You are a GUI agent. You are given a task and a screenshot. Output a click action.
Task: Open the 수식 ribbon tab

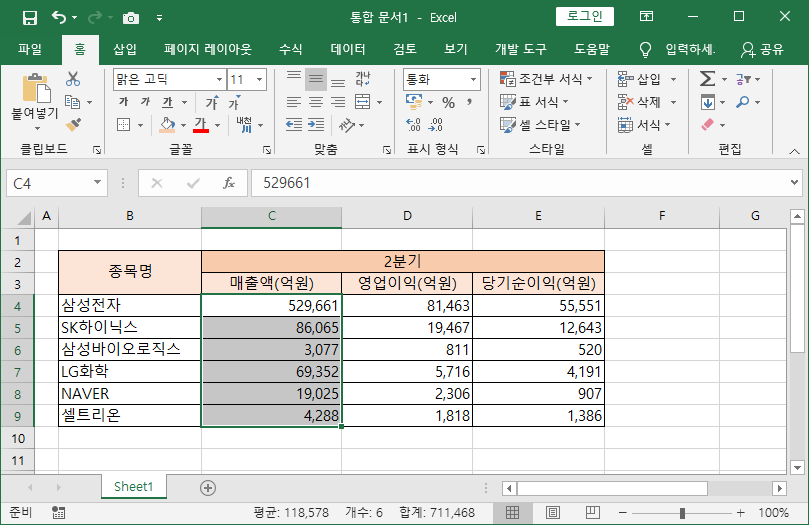[290, 50]
